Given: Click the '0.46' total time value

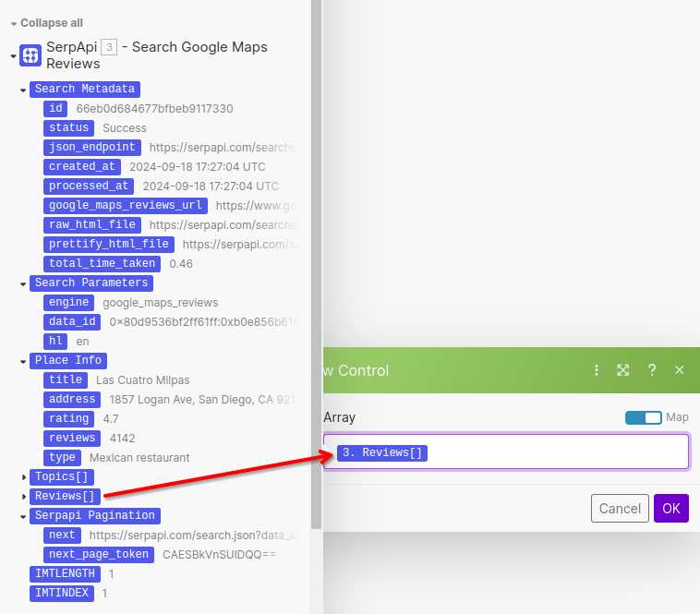Looking at the screenshot, I should [181, 264].
